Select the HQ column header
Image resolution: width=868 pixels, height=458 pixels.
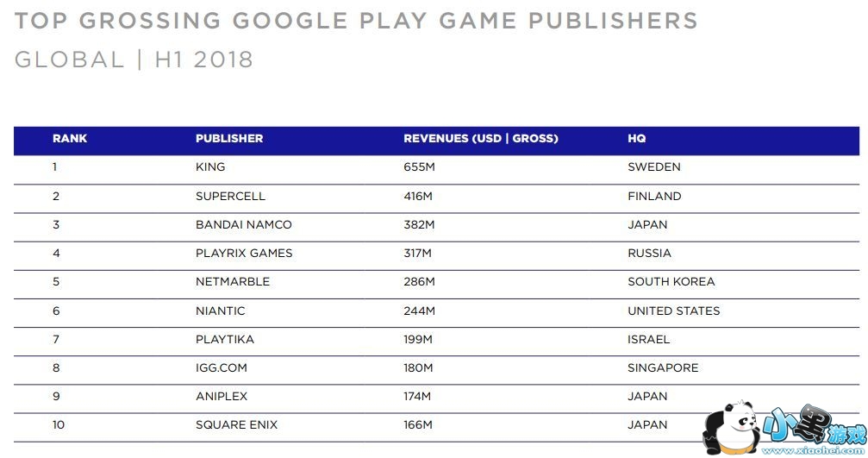pos(637,138)
